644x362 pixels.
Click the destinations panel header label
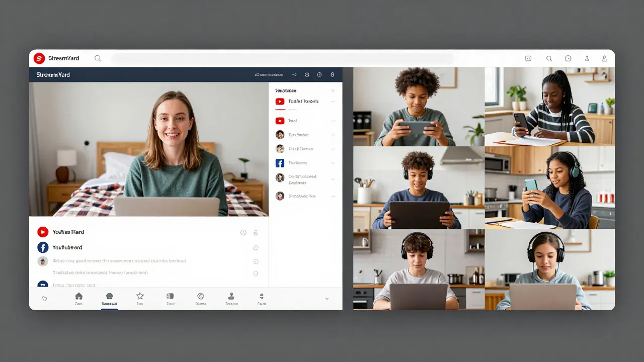point(286,90)
